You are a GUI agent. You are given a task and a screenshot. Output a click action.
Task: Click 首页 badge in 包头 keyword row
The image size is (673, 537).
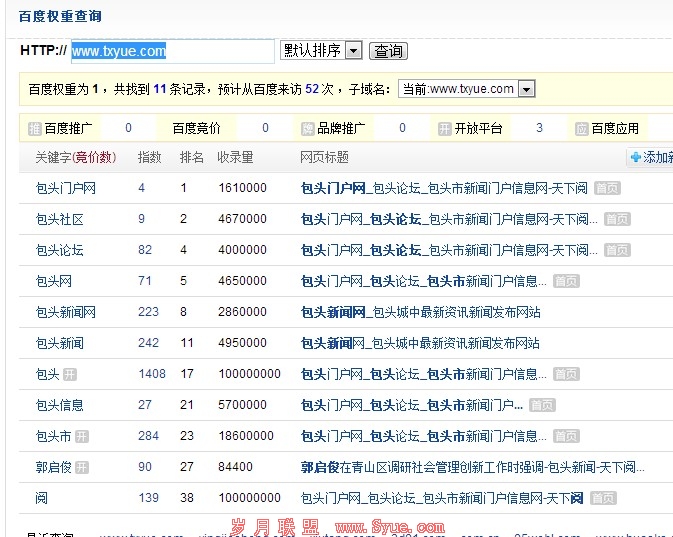[x=566, y=374]
